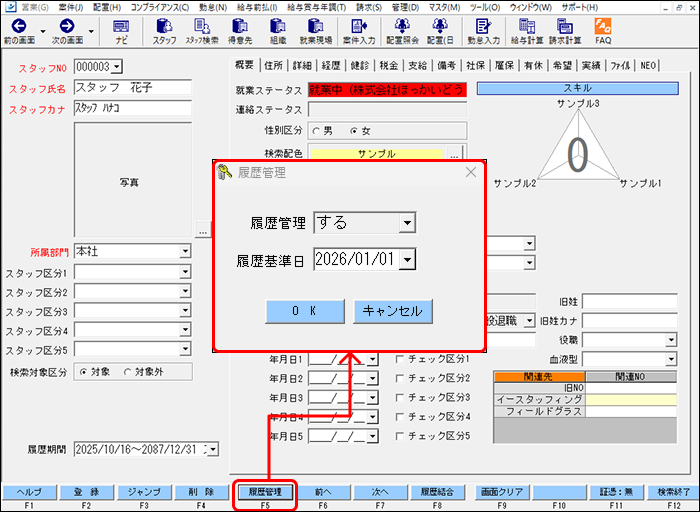The height and width of the screenshot is (512, 700).
Task: Switch to the 有休 tab
Action: click(x=533, y=65)
